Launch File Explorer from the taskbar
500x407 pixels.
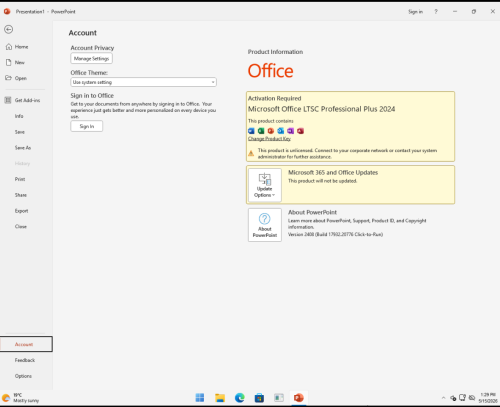pos(220,398)
